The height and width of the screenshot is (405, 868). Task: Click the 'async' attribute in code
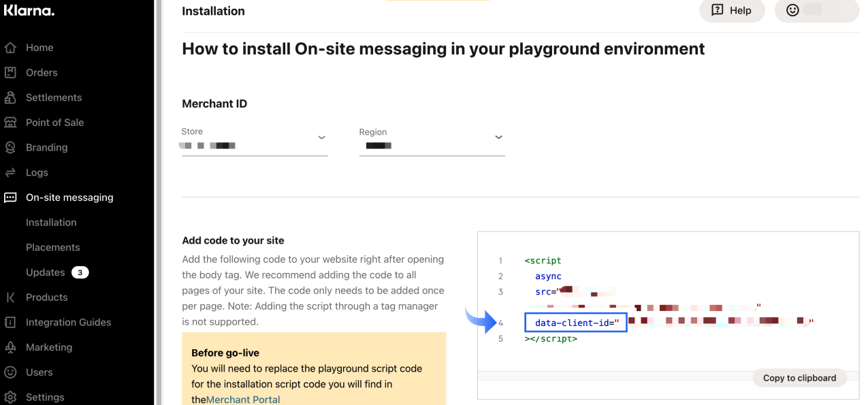pos(548,276)
